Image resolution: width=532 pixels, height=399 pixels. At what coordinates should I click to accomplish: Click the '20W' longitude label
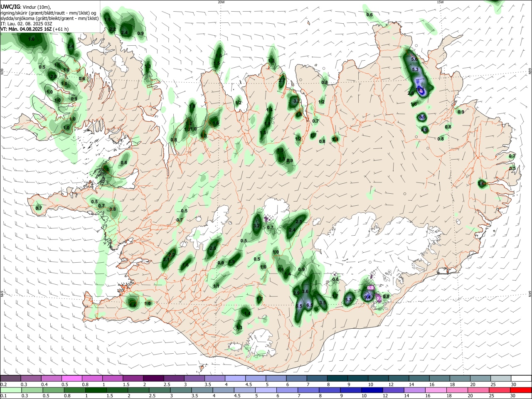221,2
